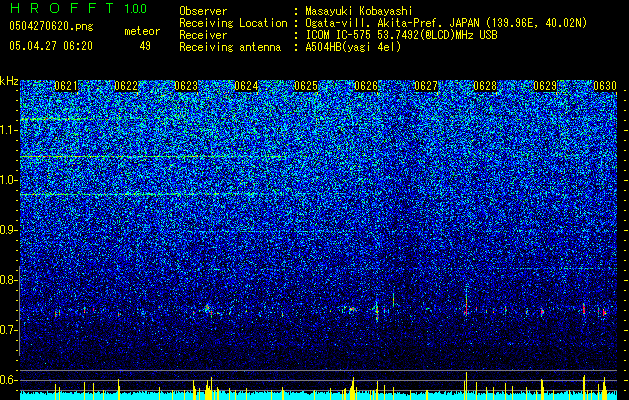Click the 1.0 kHz axis tick label
The image size is (629, 400).
coord(9,180)
